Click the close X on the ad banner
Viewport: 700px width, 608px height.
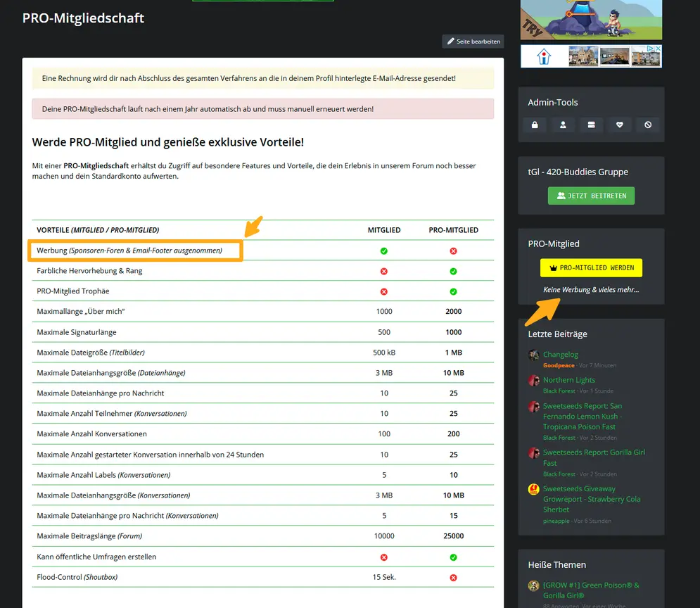point(658,49)
